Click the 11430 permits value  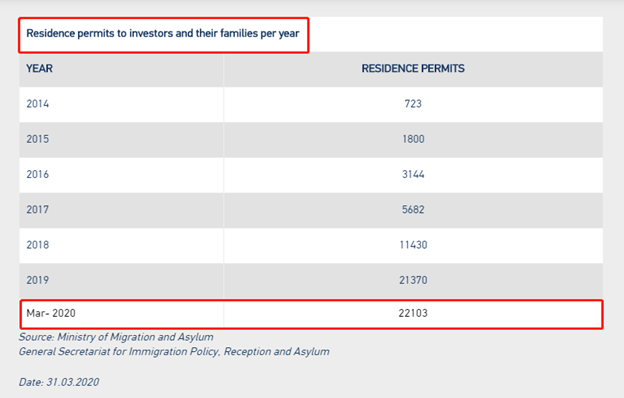click(x=413, y=245)
